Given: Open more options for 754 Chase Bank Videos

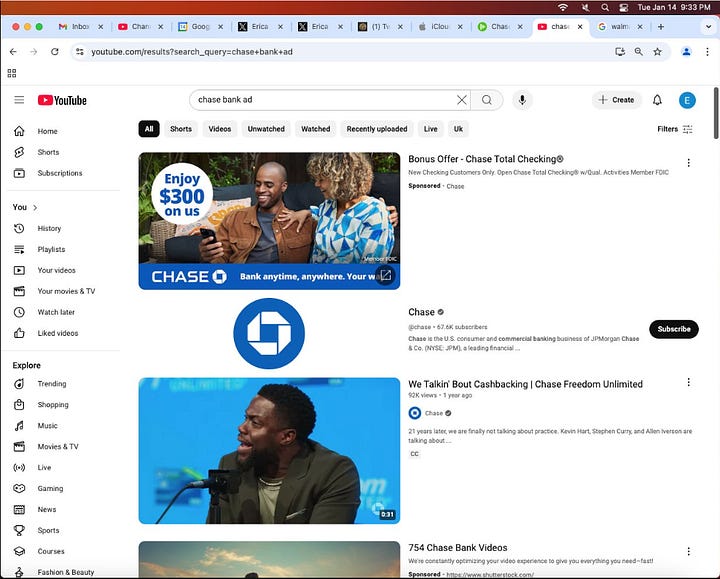Looking at the screenshot, I should point(688,551).
